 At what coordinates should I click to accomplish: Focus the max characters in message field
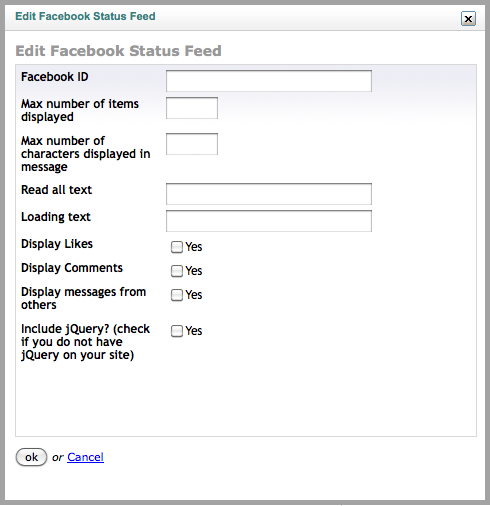click(x=192, y=144)
